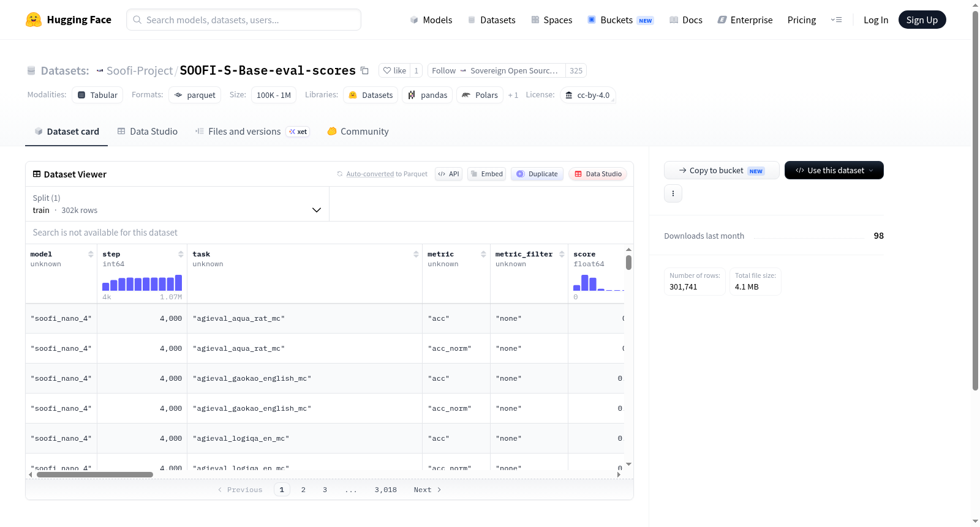The height and width of the screenshot is (527, 980).
Task: Go to page 3 of results
Action: [325, 490]
